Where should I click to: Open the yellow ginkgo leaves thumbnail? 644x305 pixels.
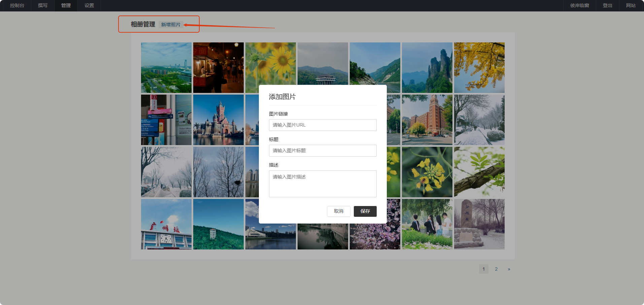point(479,67)
